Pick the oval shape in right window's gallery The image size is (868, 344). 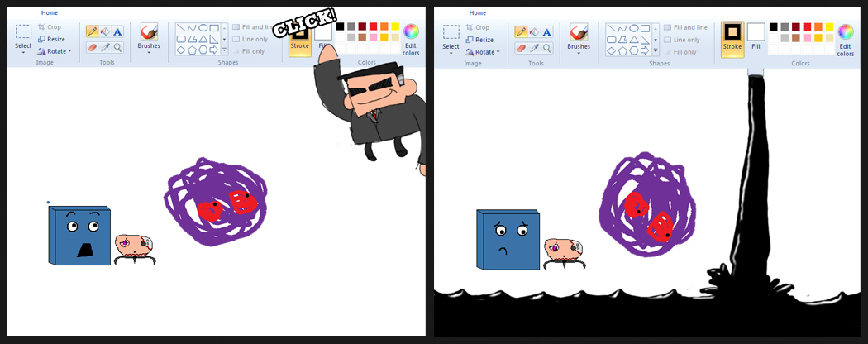632,27
